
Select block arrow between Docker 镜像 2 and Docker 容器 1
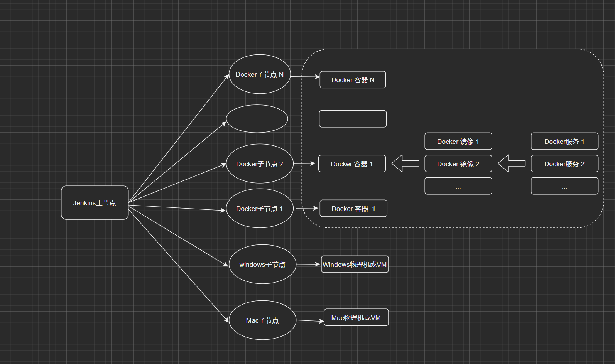pyautogui.click(x=405, y=163)
